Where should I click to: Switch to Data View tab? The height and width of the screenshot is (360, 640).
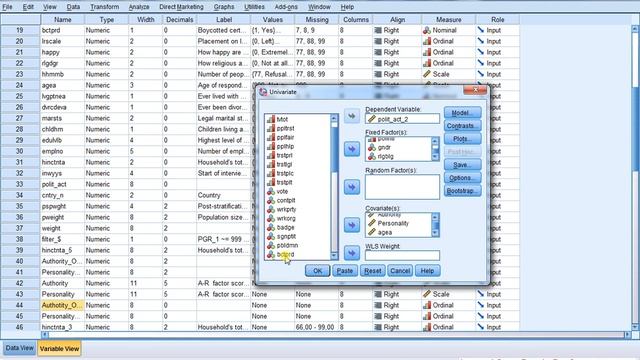pyautogui.click(x=20, y=348)
